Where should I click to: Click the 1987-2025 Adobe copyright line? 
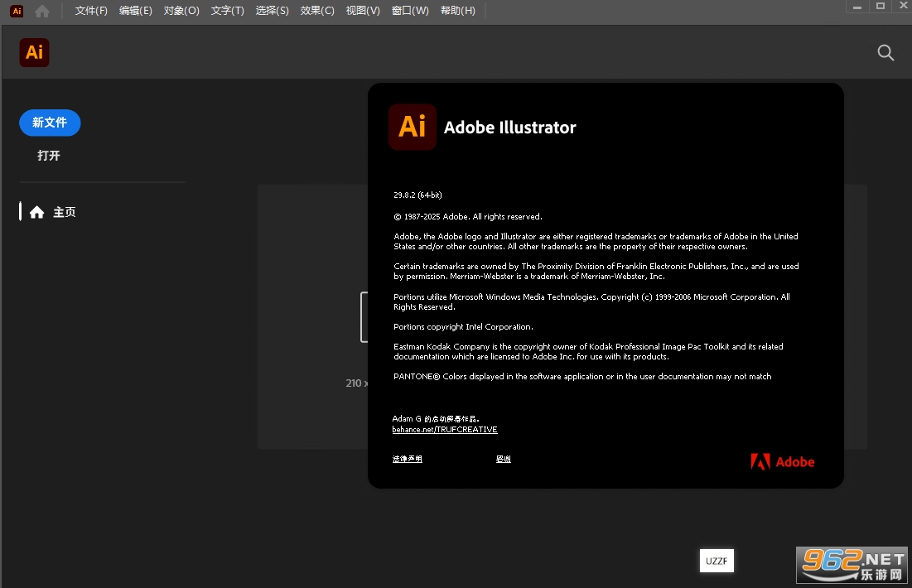(468, 216)
